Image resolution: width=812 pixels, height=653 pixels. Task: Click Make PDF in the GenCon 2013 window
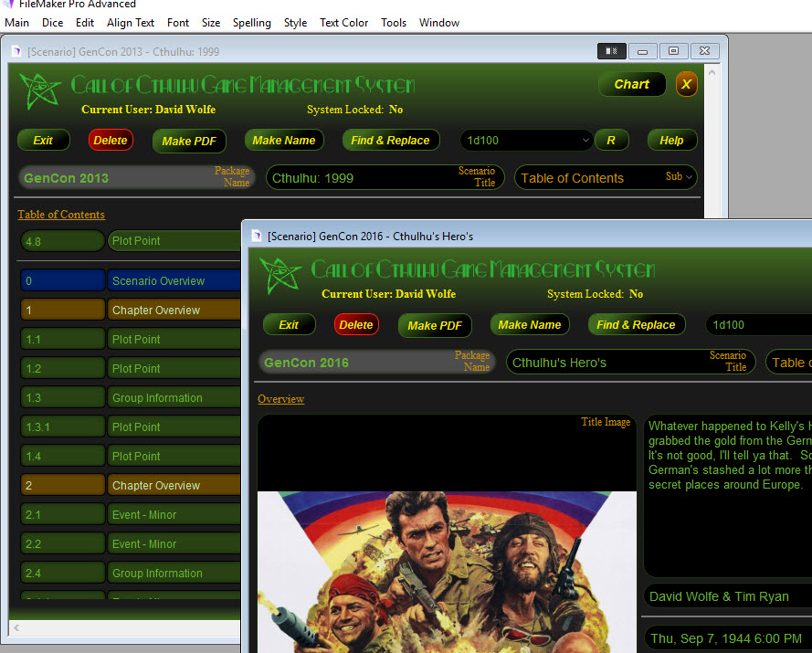click(189, 141)
